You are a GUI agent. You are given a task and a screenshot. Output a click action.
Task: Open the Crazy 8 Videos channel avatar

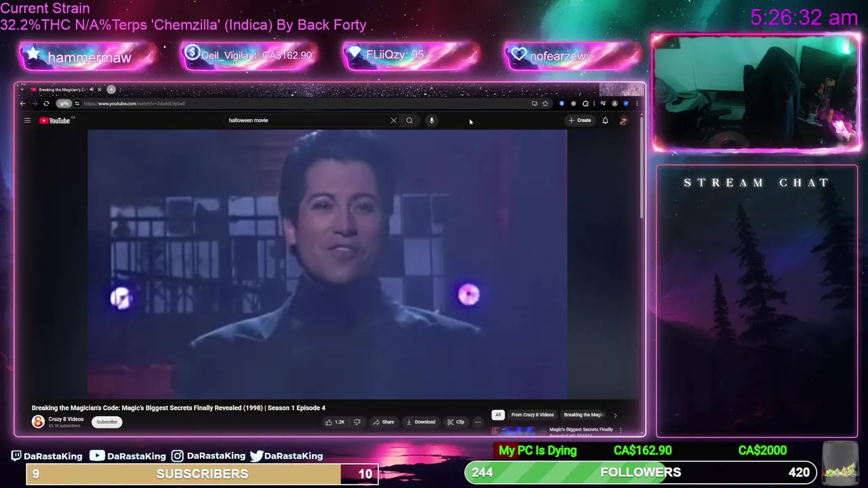pyautogui.click(x=38, y=422)
